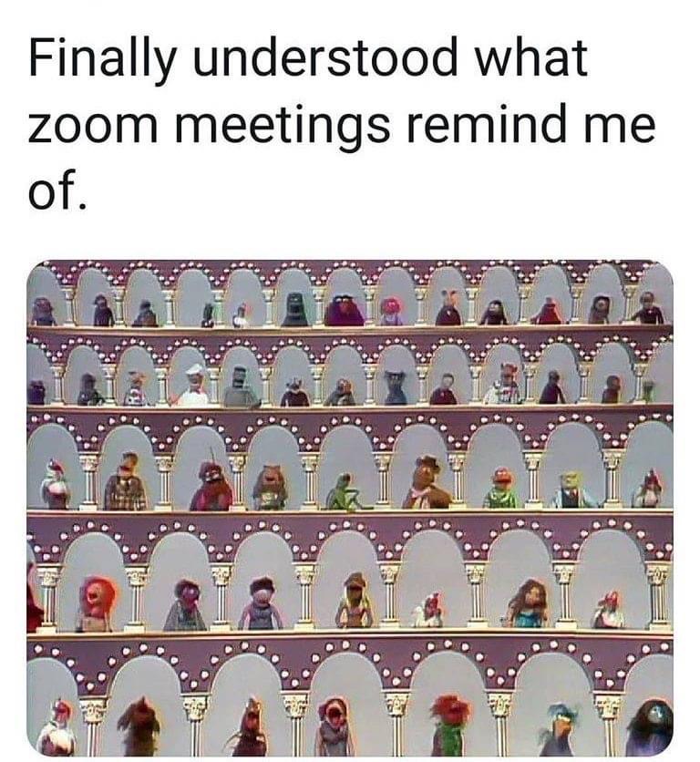
Task: Select the big purple monster puppet
Action: tap(345, 309)
